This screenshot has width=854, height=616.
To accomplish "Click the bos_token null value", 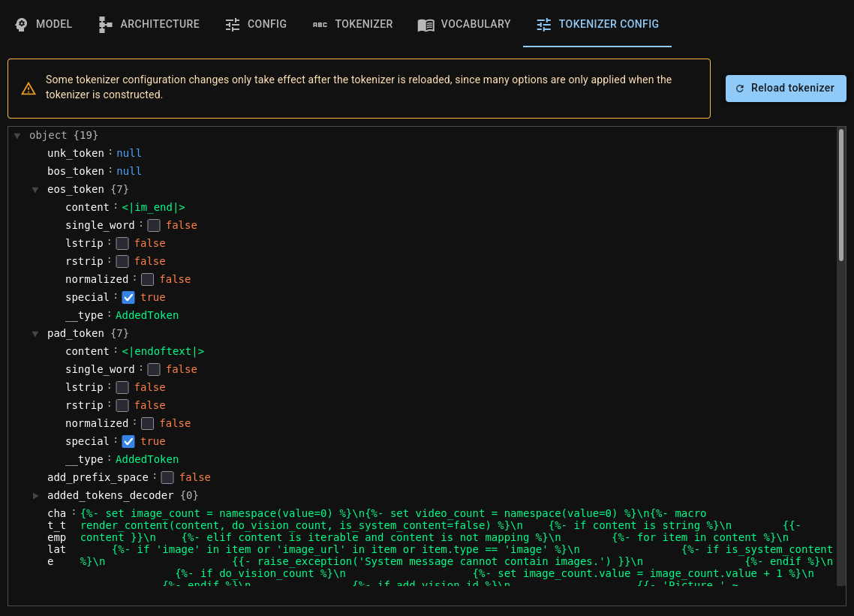I will point(129,171).
